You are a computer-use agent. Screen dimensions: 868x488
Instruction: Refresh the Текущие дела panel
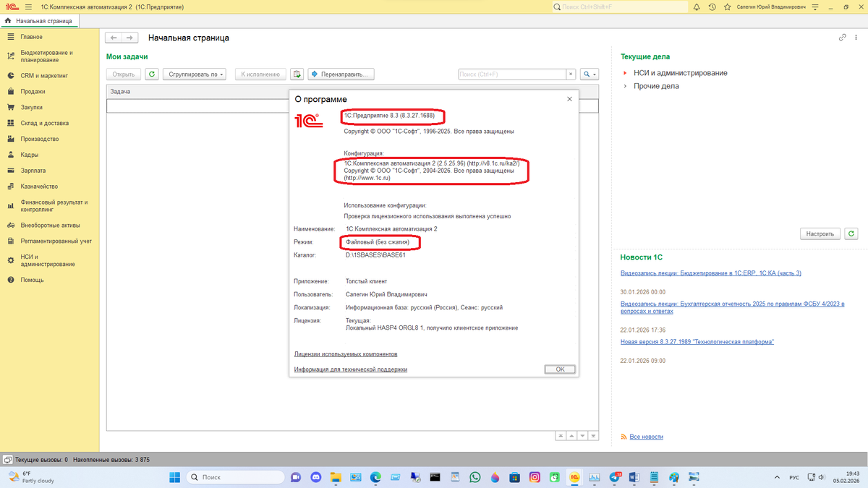point(851,234)
